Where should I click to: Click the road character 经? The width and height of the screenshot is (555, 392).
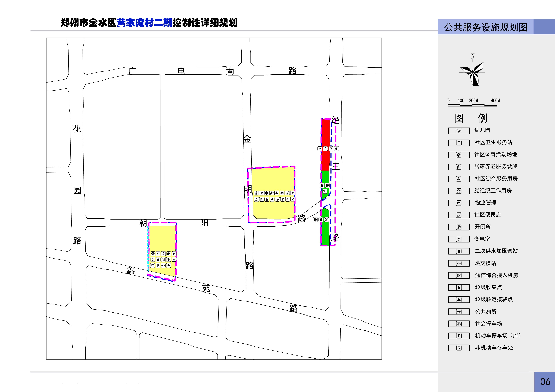pyautogui.click(x=335, y=120)
